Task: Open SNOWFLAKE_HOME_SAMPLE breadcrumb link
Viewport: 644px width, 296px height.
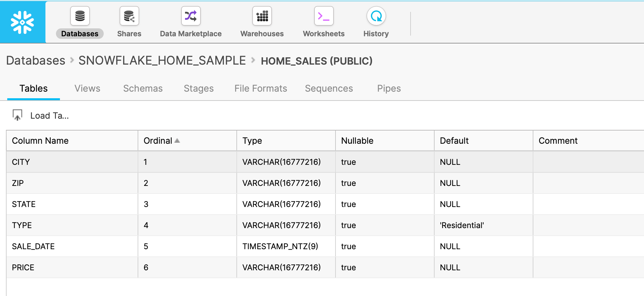Action: tap(162, 61)
